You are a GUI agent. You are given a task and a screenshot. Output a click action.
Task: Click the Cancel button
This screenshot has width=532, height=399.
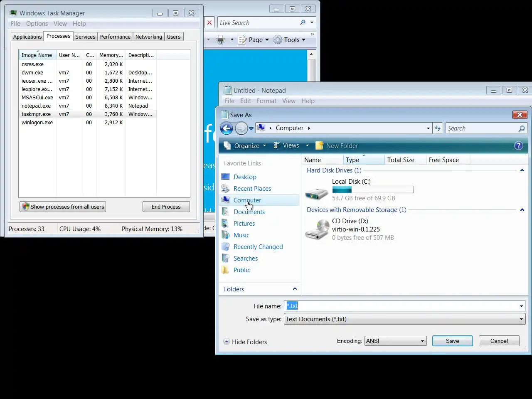pos(499,341)
